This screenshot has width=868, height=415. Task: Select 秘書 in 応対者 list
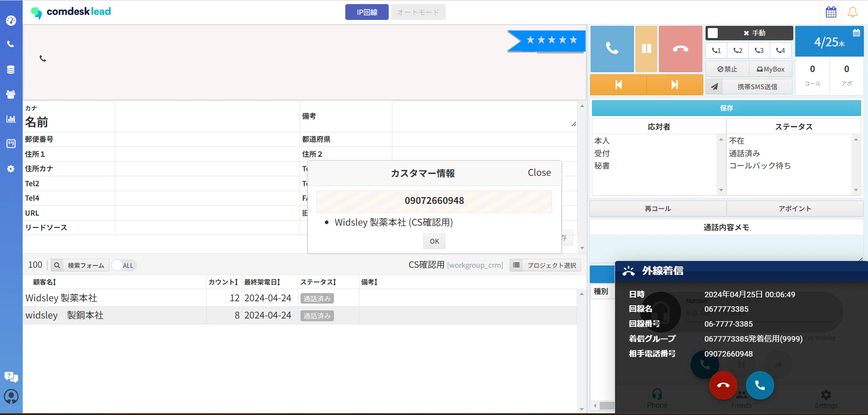pyautogui.click(x=602, y=166)
